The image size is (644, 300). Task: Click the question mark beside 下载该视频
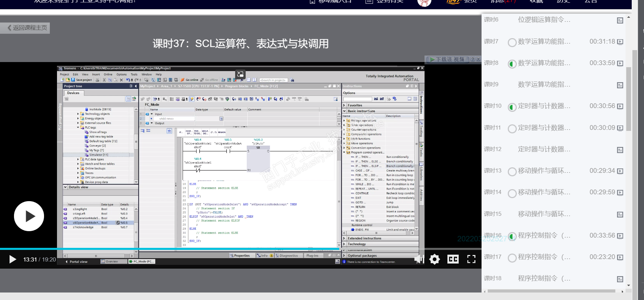[473, 59]
